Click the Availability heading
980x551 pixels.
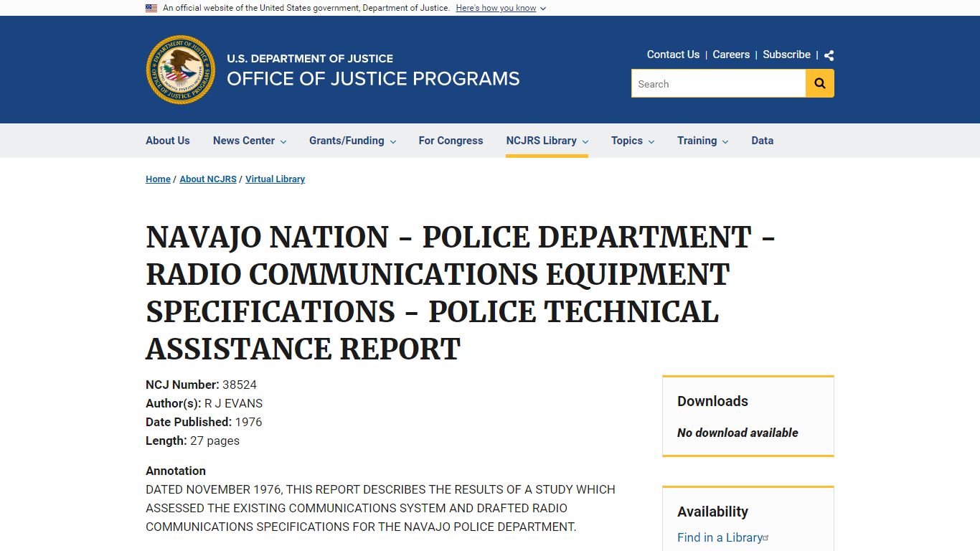712,512
